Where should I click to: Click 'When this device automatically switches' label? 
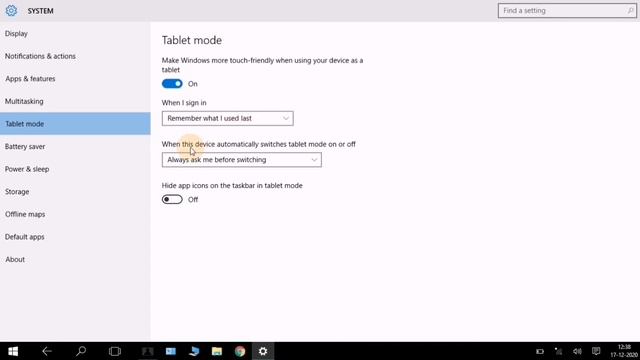pyautogui.click(x=259, y=144)
